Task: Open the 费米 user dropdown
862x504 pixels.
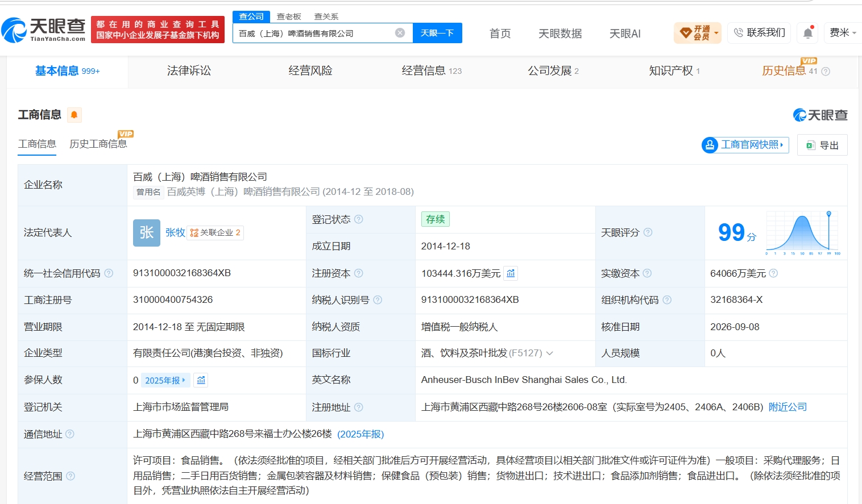Action: tap(842, 33)
